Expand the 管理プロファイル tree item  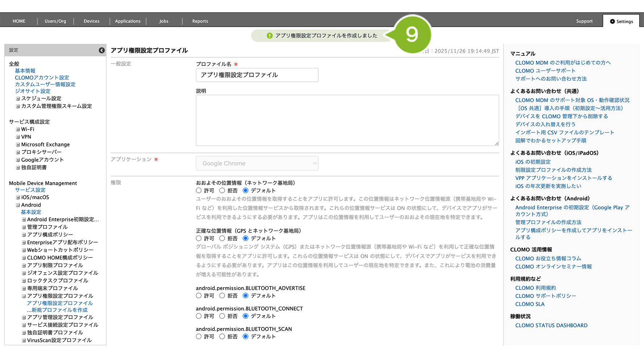tap(24, 227)
